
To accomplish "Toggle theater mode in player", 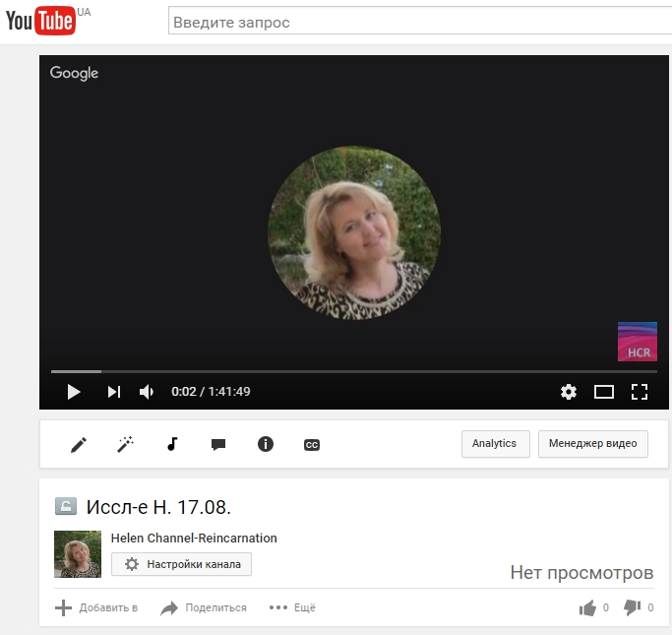I will (604, 392).
